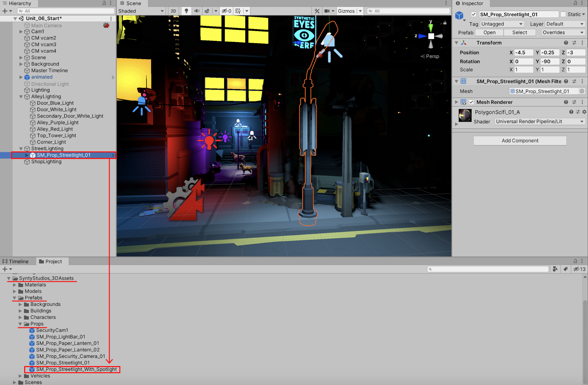This screenshot has width=588, height=385.
Task: Open component tools wrench icon
Action: coord(317,11)
